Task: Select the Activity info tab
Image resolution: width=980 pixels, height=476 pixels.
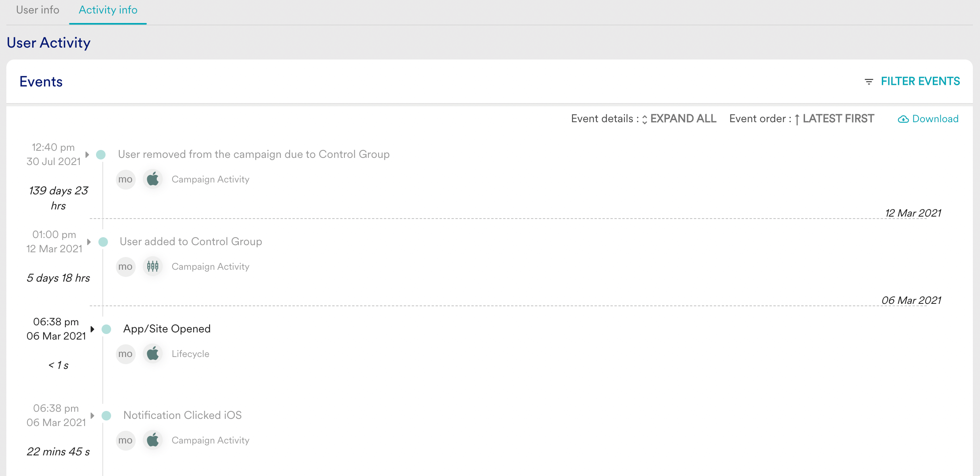Action: [108, 10]
